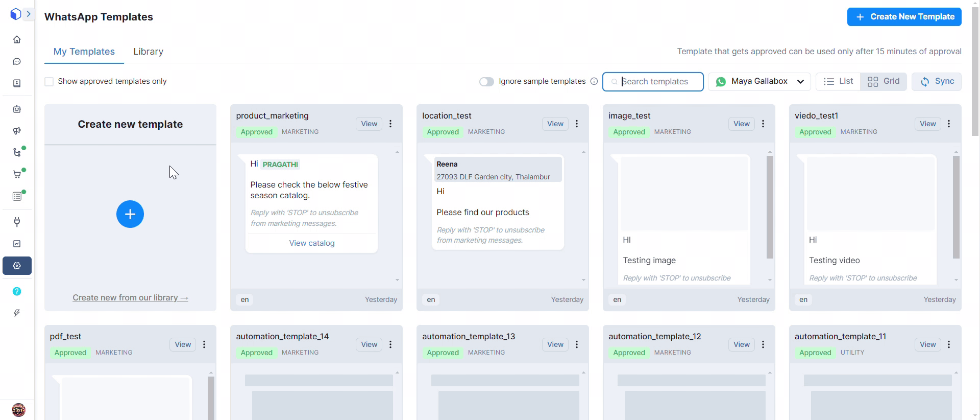The image size is (980, 420).
Task: Switch to List view
Action: pos(838,81)
